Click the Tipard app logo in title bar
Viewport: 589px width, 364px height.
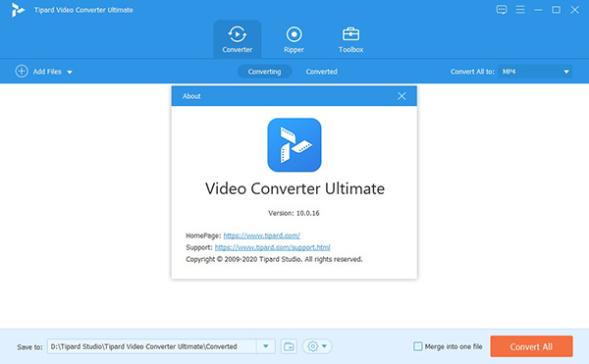click(18, 10)
